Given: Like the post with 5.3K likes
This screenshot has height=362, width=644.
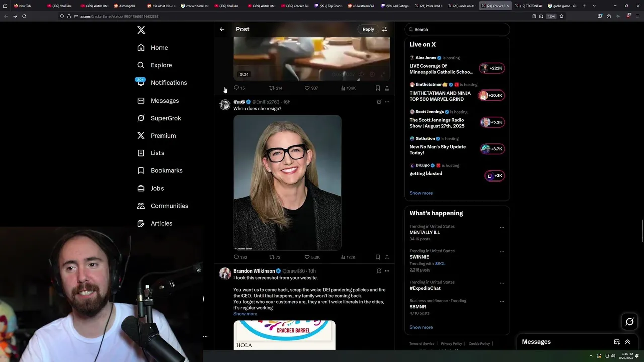Looking at the screenshot, I should [312, 257].
